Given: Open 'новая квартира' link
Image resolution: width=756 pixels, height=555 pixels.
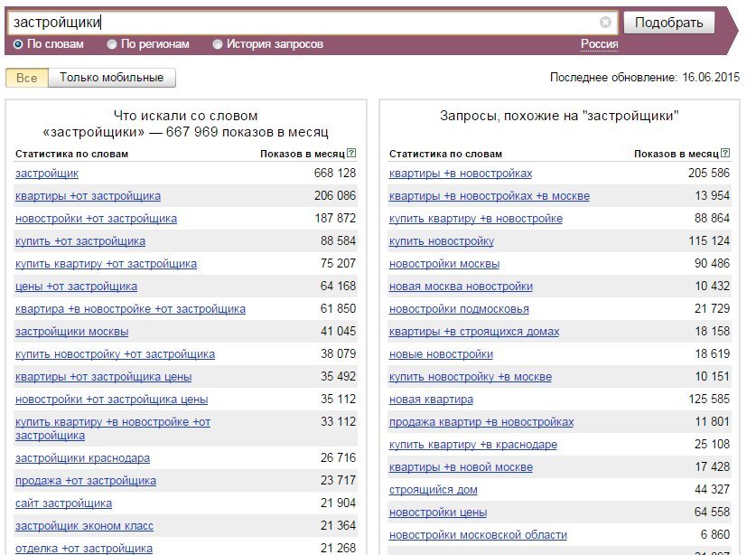Looking at the screenshot, I should click(x=431, y=400).
